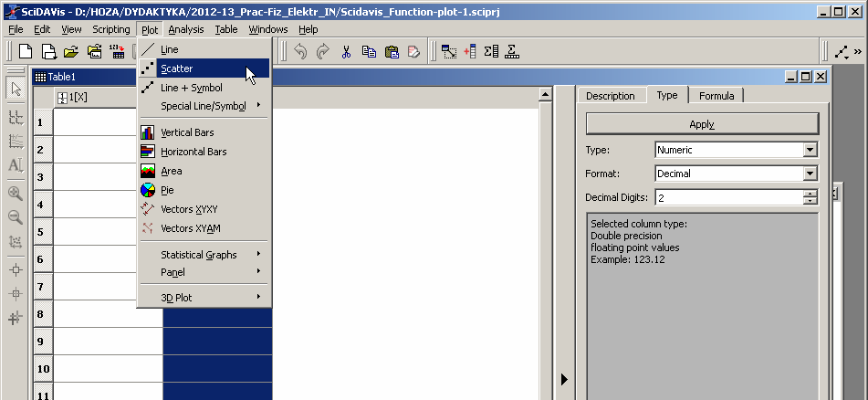Decrease Decimal Digits with down arrow

[x=810, y=201]
